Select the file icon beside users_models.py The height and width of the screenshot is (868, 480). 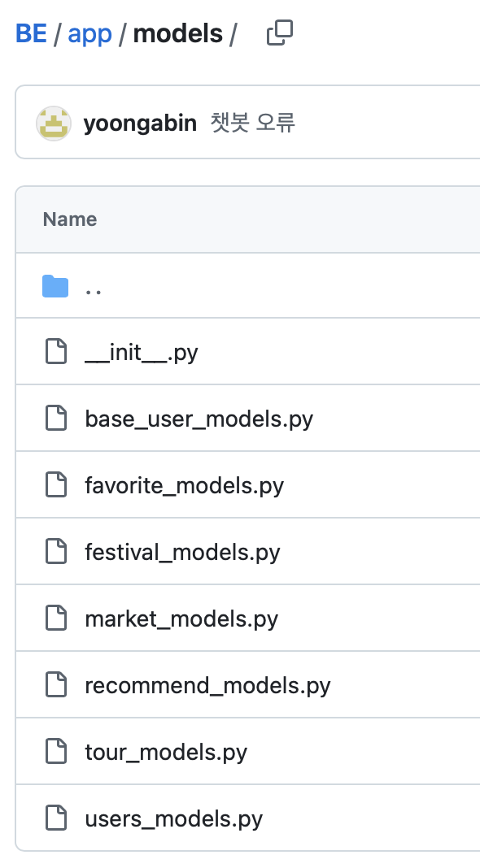point(56,818)
